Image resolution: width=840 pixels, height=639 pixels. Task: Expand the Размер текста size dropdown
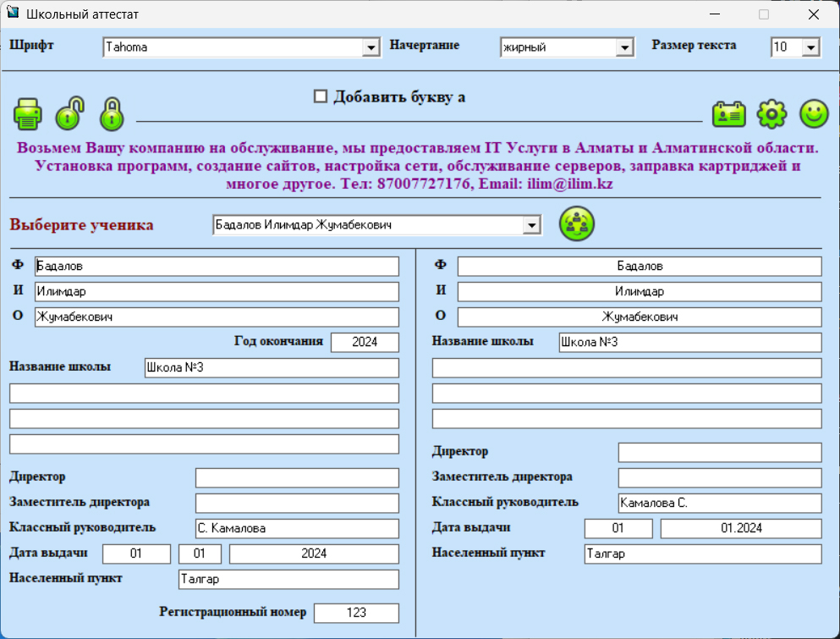(x=810, y=47)
